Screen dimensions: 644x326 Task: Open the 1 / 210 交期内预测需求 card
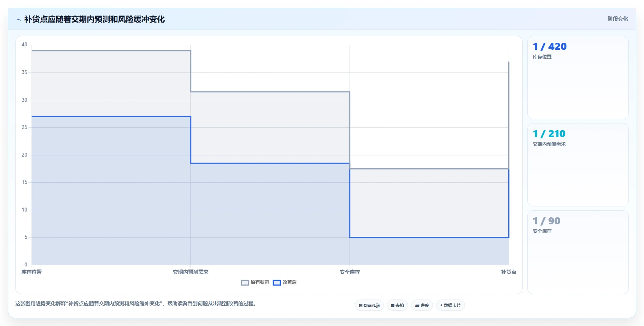tap(578, 165)
